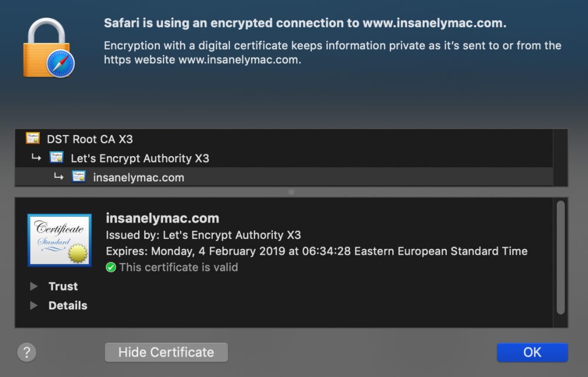Click the certificate details vertical scrollbar
This screenshot has width=588, height=377.
coord(560,258)
